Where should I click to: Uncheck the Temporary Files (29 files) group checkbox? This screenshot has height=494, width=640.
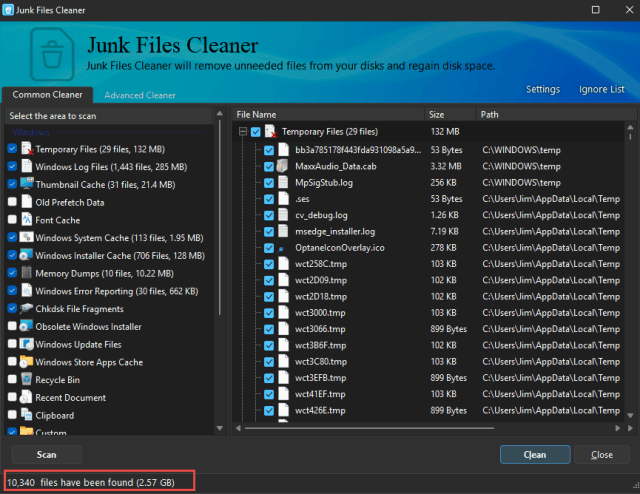click(256, 132)
